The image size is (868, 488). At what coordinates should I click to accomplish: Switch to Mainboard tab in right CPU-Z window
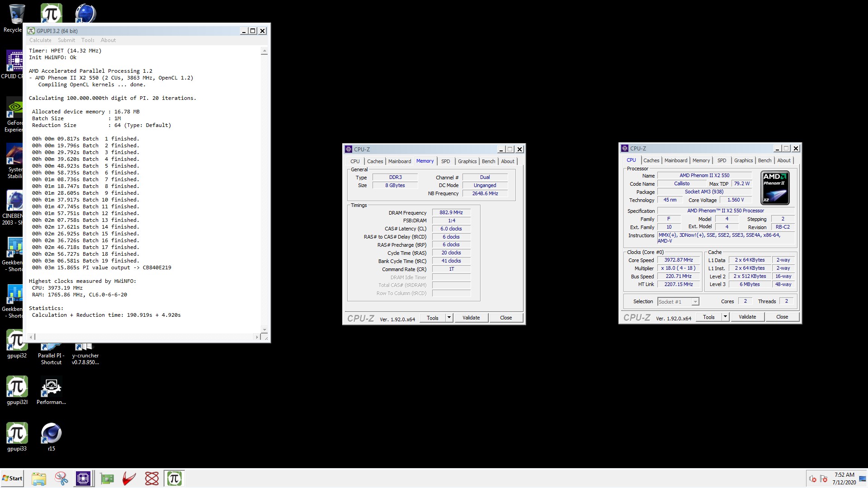coord(676,160)
